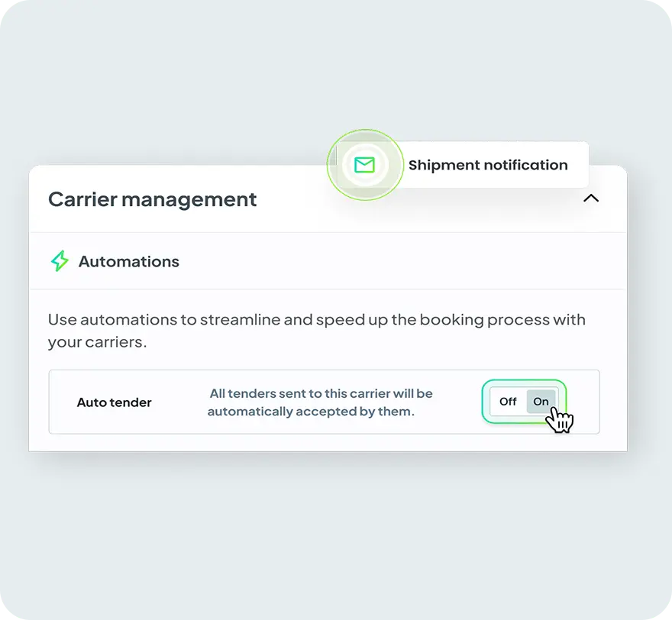Collapse the Carrier management panel chevron
The width and height of the screenshot is (672, 620).
(x=590, y=199)
